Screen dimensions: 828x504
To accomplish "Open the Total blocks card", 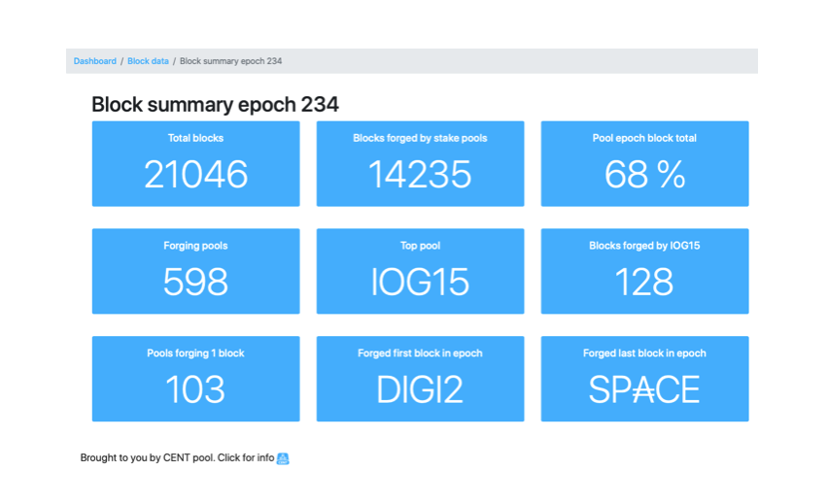I will 196,163.
